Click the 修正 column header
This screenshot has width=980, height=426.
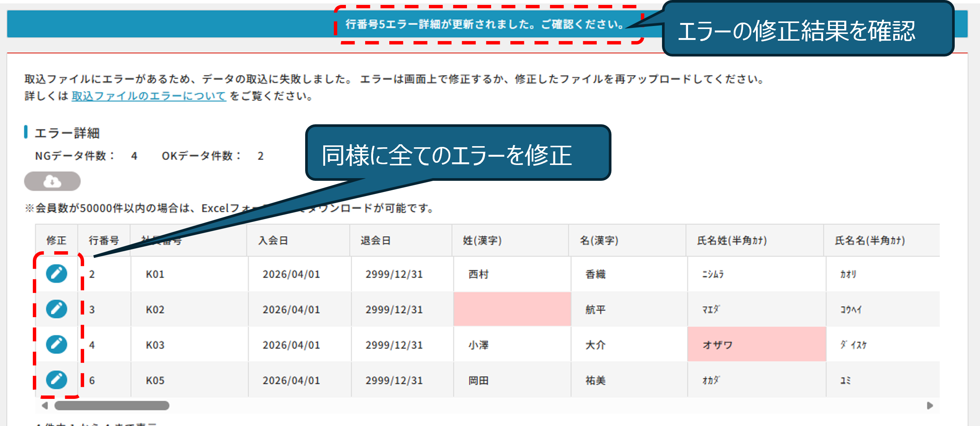point(56,240)
